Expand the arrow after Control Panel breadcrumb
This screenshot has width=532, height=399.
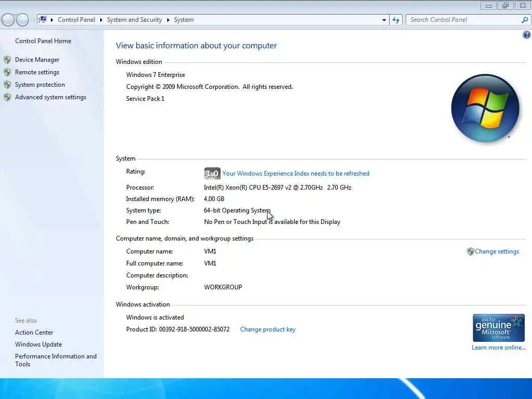(x=101, y=20)
